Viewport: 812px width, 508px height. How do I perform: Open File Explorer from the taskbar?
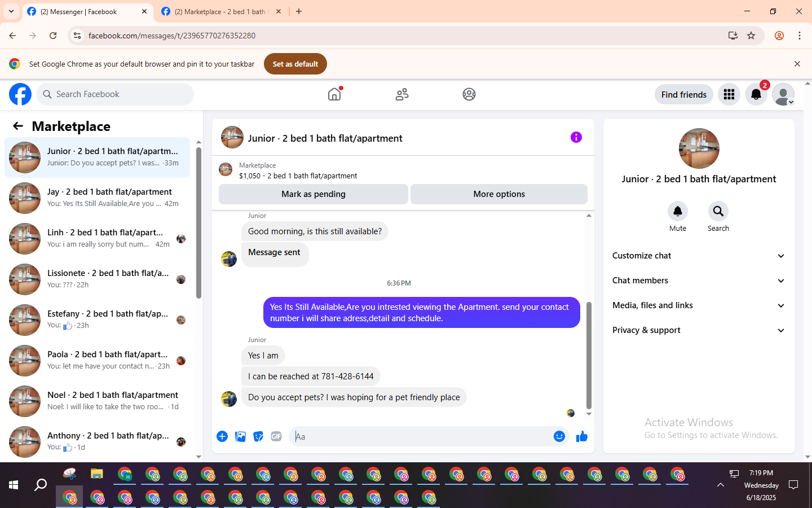pyautogui.click(x=97, y=474)
